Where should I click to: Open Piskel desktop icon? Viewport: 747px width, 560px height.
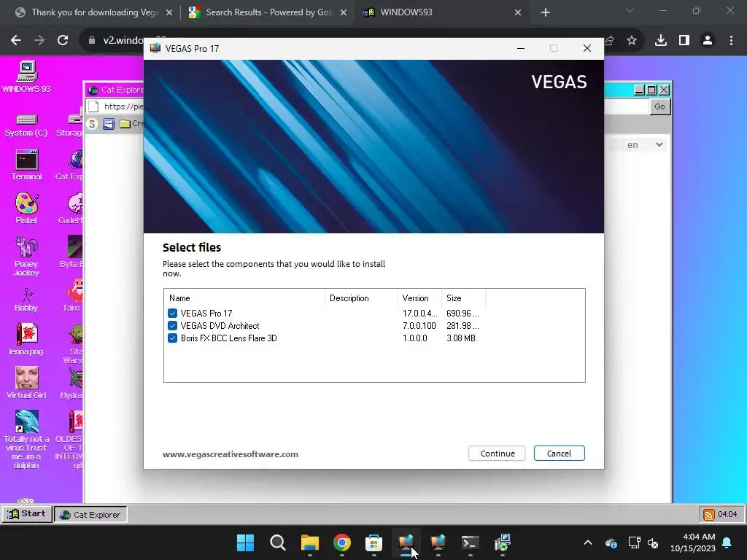click(26, 208)
